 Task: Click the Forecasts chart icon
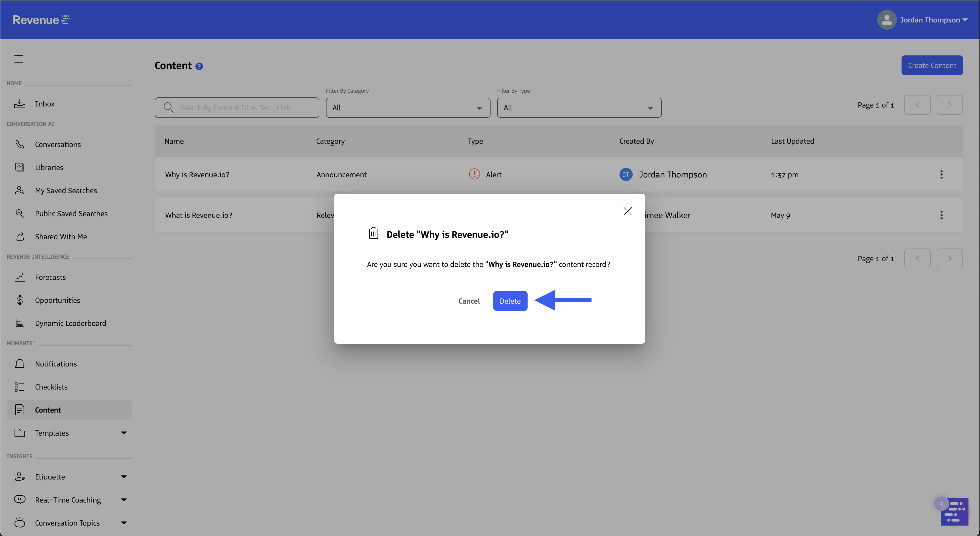click(x=20, y=277)
